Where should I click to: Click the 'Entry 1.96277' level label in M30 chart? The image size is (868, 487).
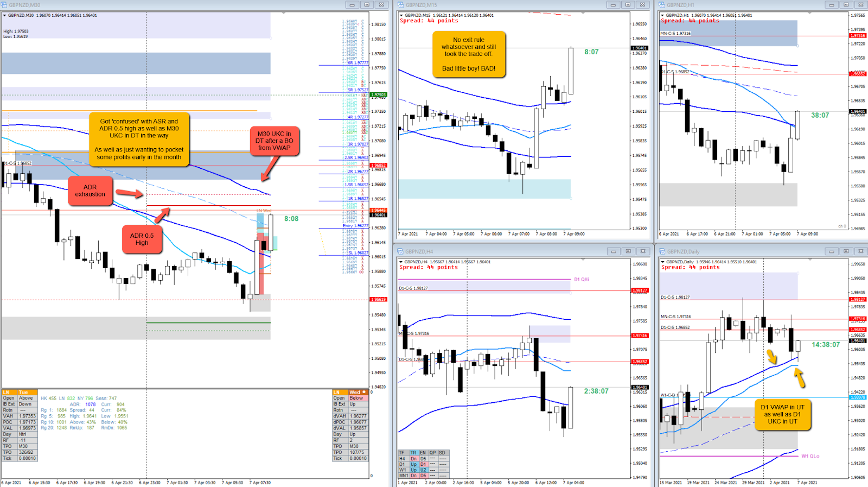coord(355,226)
